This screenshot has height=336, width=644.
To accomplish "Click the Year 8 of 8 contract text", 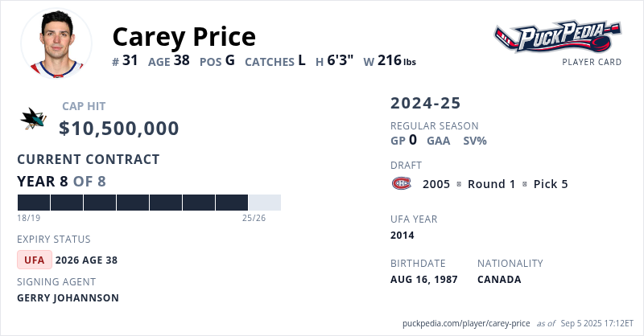I will click(x=61, y=182).
